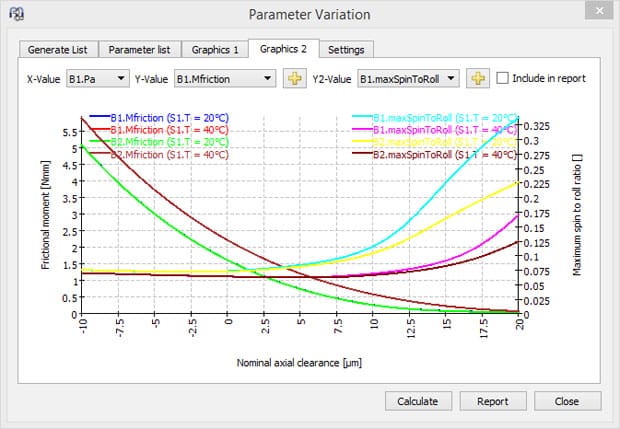
Task: Click the cyan B1.maxSpinToRoll 20°C legend line
Action: click(362, 118)
